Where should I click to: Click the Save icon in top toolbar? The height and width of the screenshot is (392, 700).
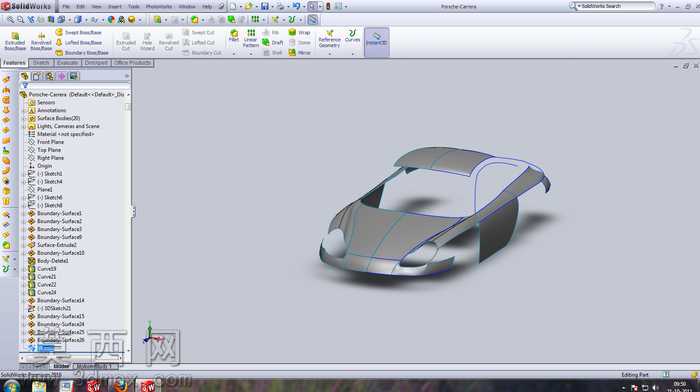pos(265,7)
